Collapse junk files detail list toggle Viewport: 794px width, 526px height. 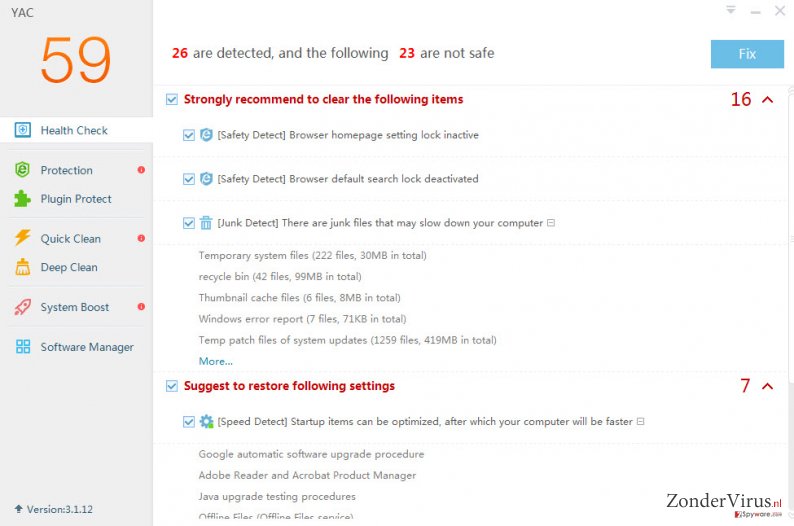pyautogui.click(x=551, y=223)
